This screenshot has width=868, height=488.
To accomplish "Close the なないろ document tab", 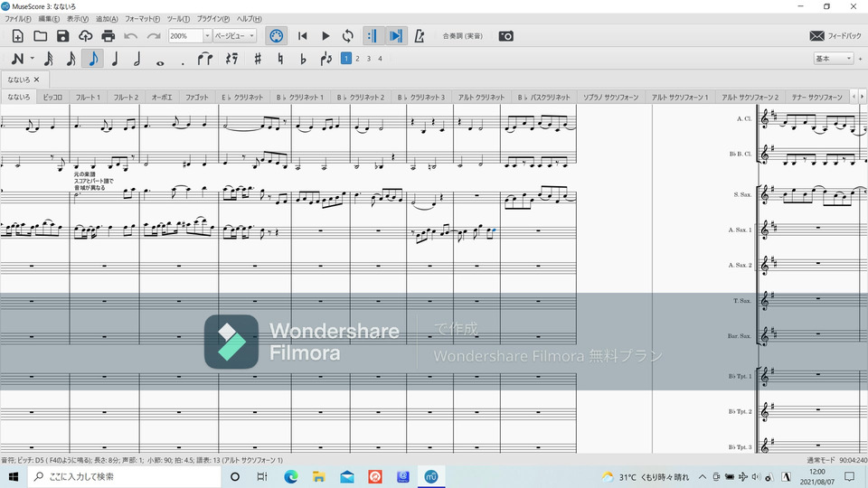I will [x=37, y=80].
